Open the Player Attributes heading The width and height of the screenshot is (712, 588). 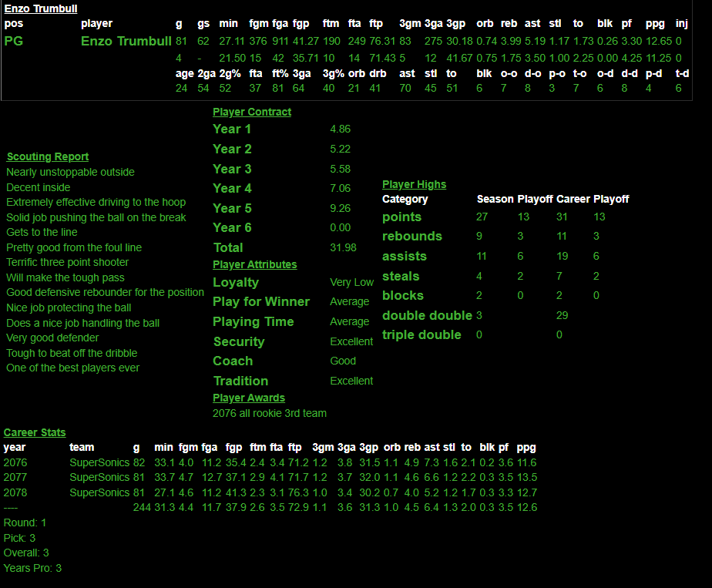[x=255, y=264]
